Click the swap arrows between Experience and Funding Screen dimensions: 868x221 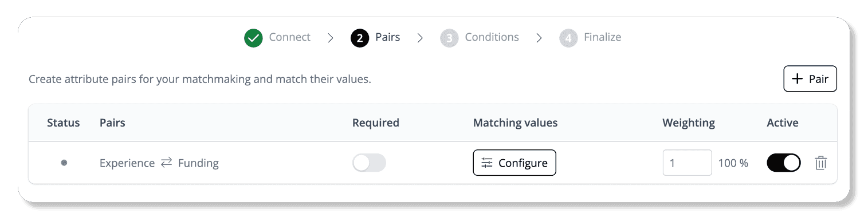point(166,163)
